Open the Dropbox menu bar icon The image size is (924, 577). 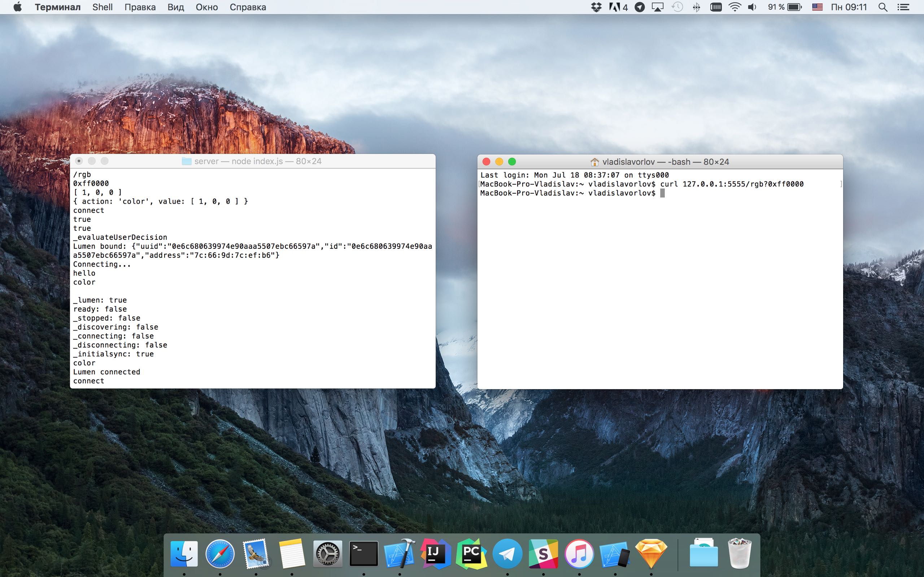coord(596,7)
